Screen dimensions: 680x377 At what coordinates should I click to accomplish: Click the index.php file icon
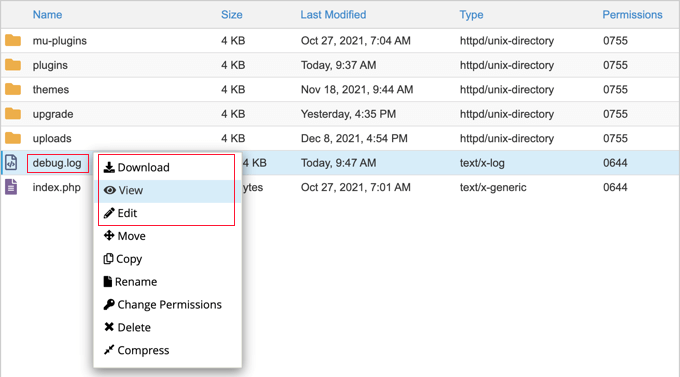coord(11,187)
